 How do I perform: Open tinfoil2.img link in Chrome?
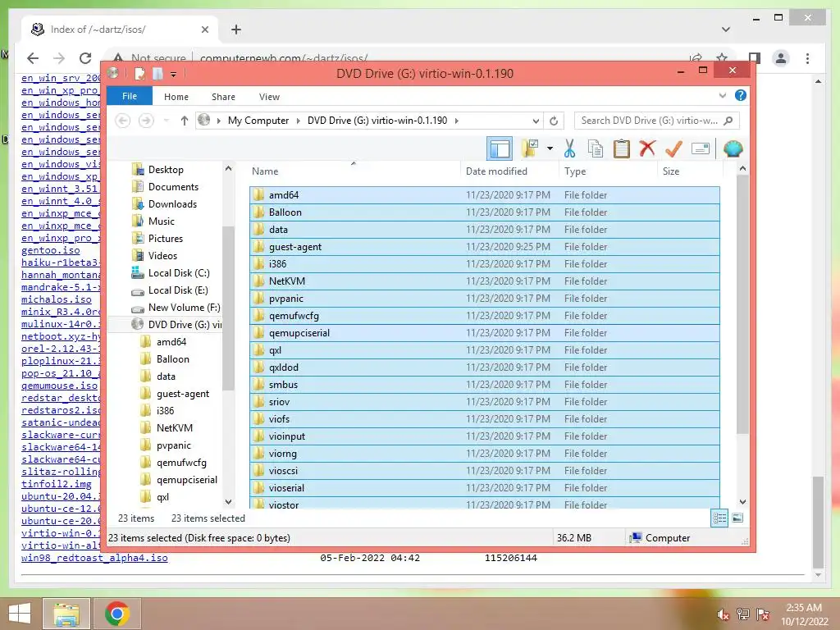click(57, 484)
